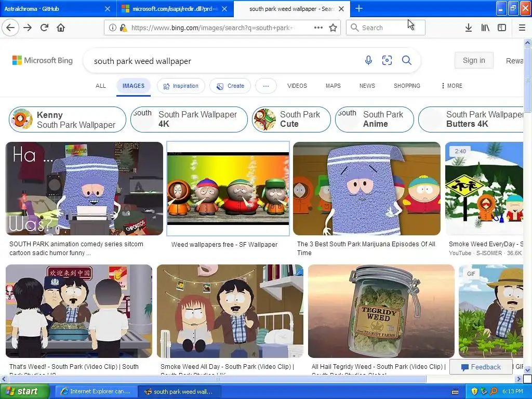Image resolution: width=532 pixels, height=399 pixels.
Task: Open the Smoke Weed EveryDay video thumbnail
Action: (x=484, y=189)
